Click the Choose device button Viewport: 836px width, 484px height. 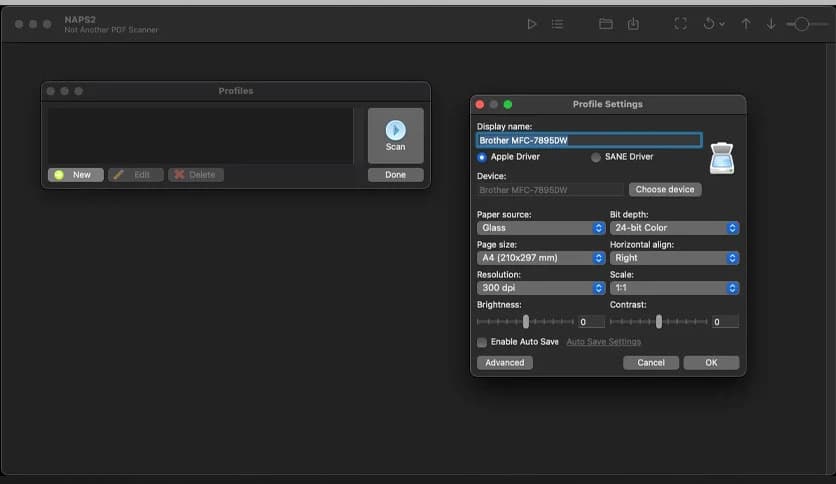(x=665, y=189)
